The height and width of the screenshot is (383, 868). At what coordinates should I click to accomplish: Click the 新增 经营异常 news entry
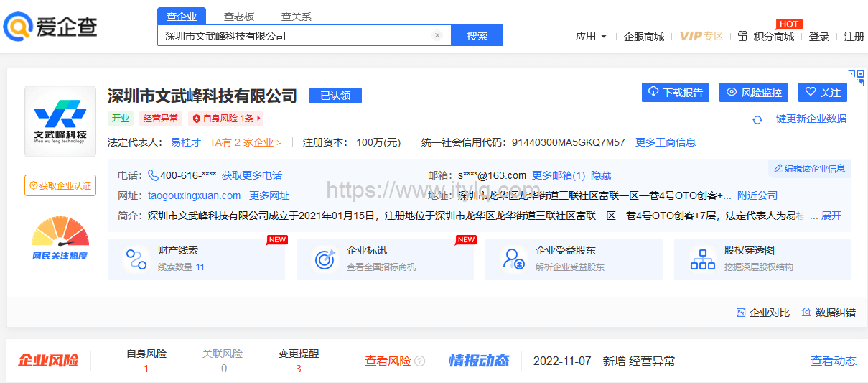(x=639, y=361)
